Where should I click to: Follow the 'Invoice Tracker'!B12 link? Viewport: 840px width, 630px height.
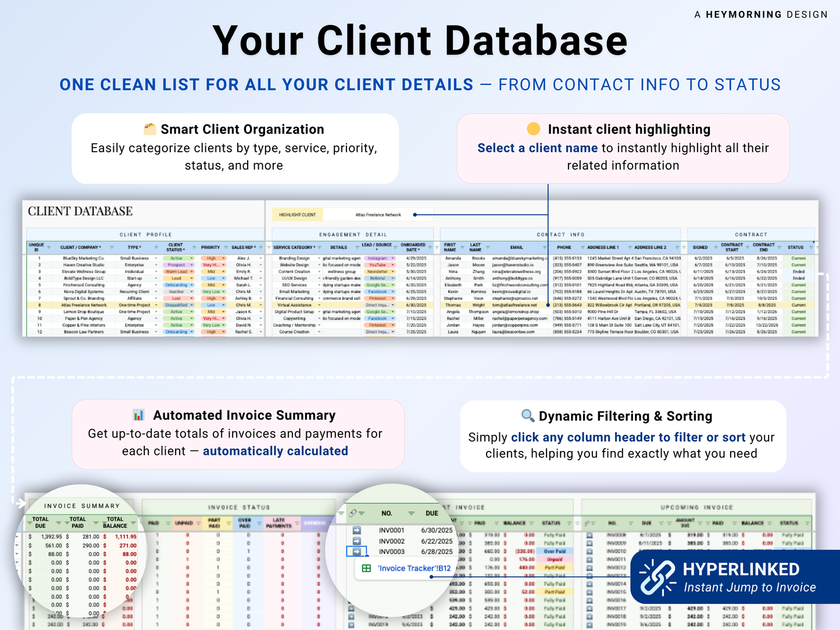(x=414, y=568)
